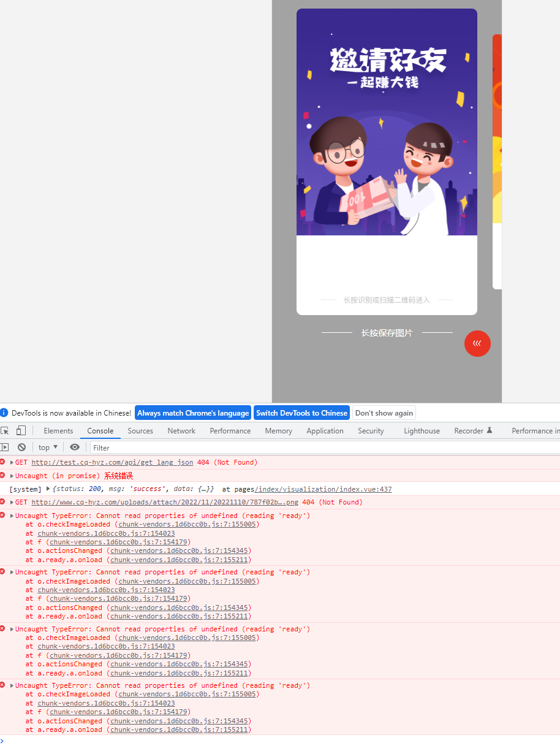560x754 pixels.
Task: Click Switch DevTools to Chinese button
Action: point(301,413)
